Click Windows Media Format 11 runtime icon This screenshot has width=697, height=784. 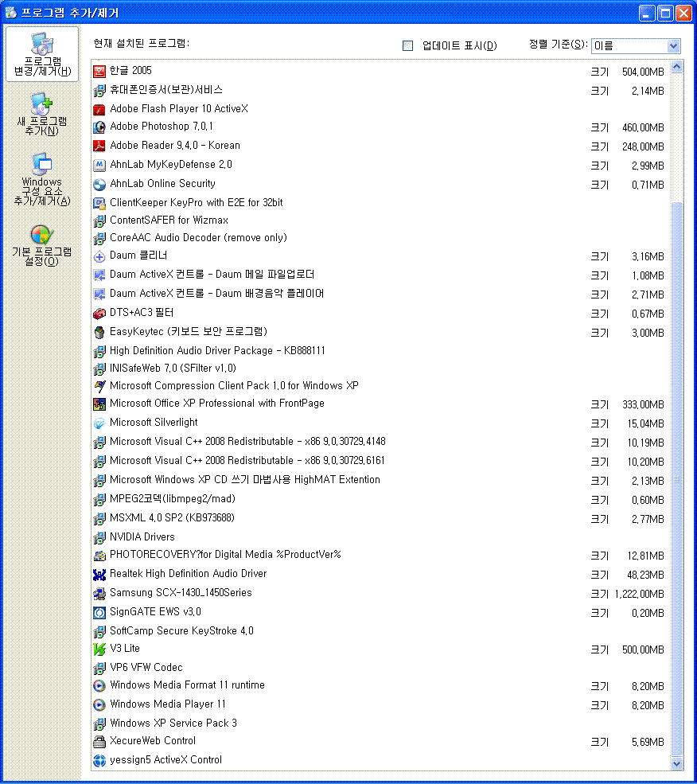tap(99, 685)
